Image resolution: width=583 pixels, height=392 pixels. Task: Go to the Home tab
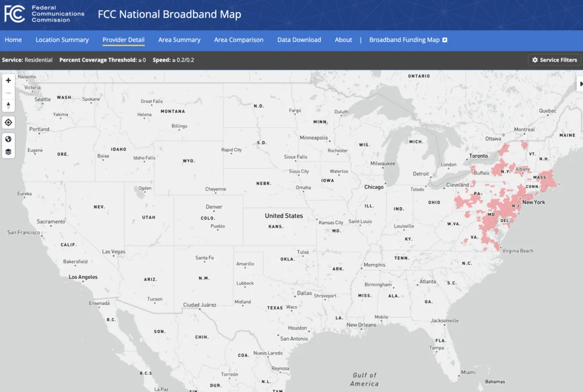13,40
